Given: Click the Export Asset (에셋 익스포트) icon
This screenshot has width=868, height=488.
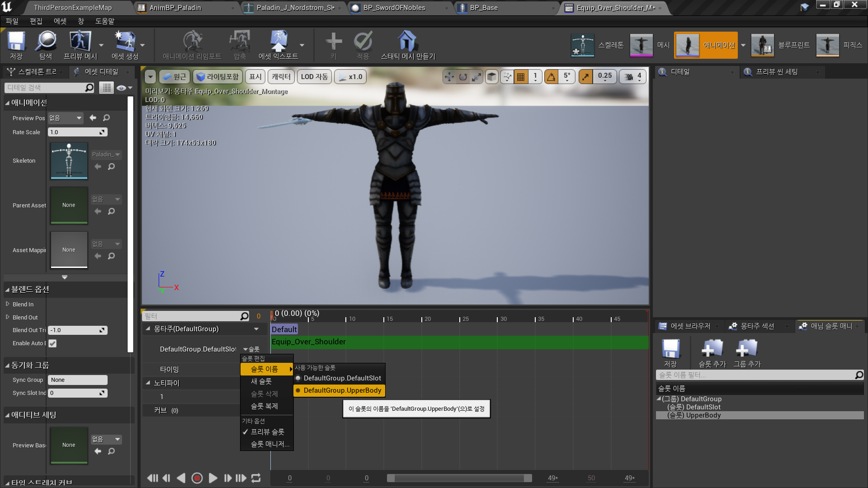Looking at the screenshot, I should pos(278,42).
